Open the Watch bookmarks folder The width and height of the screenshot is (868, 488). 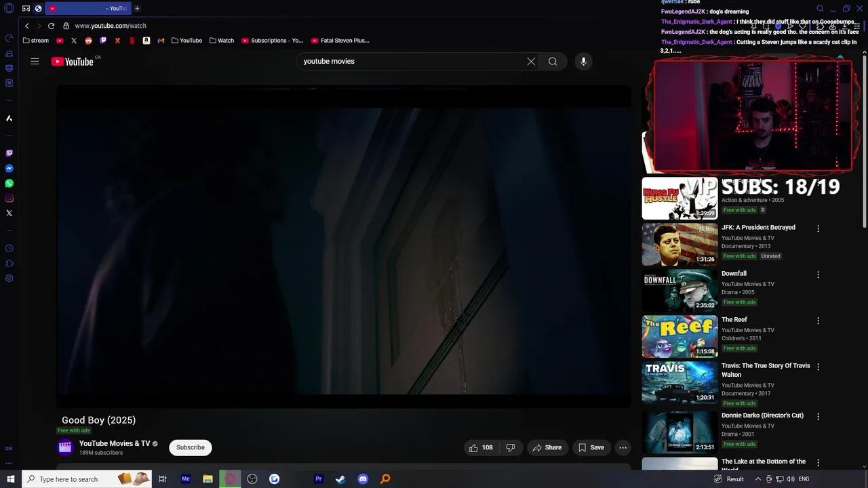click(222, 41)
